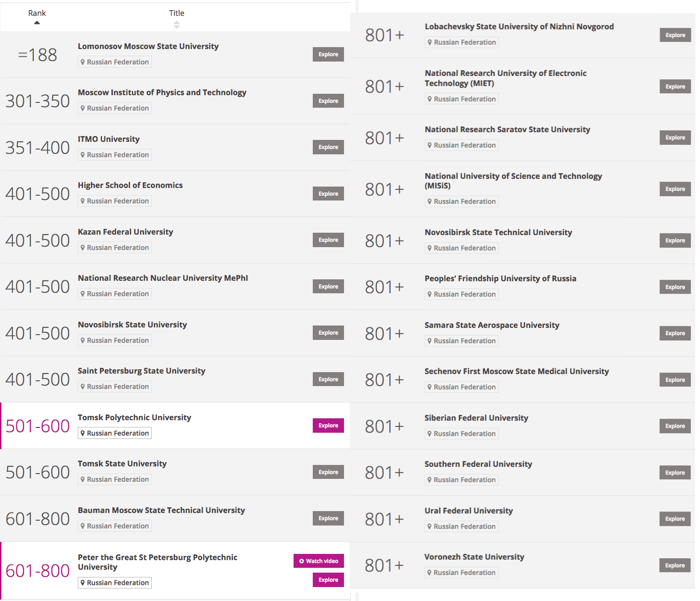Open Bauman Moscow State Technical University link
The image size is (700, 601).
click(x=161, y=510)
